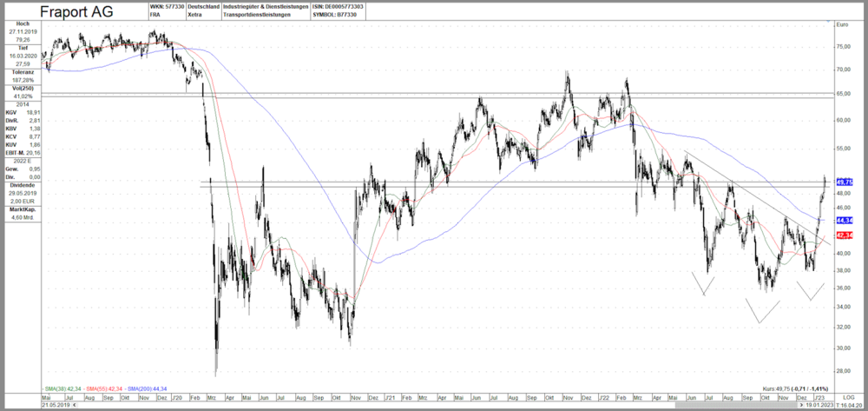Click the J'23 month label on time axis

click(x=818, y=398)
